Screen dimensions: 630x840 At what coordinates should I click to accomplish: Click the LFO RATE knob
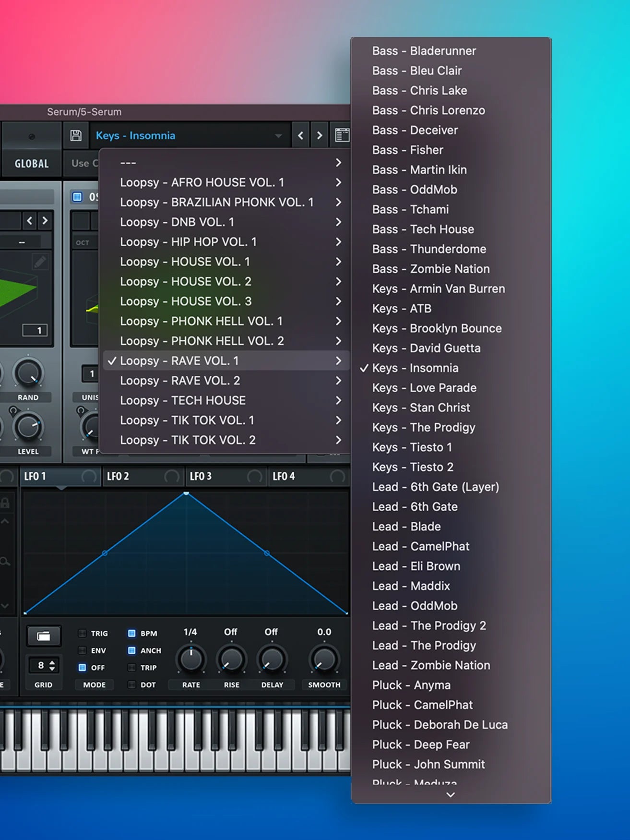click(191, 660)
